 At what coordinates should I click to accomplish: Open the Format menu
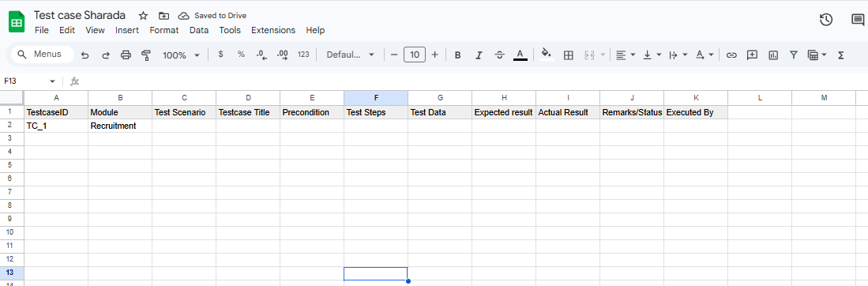click(x=163, y=30)
